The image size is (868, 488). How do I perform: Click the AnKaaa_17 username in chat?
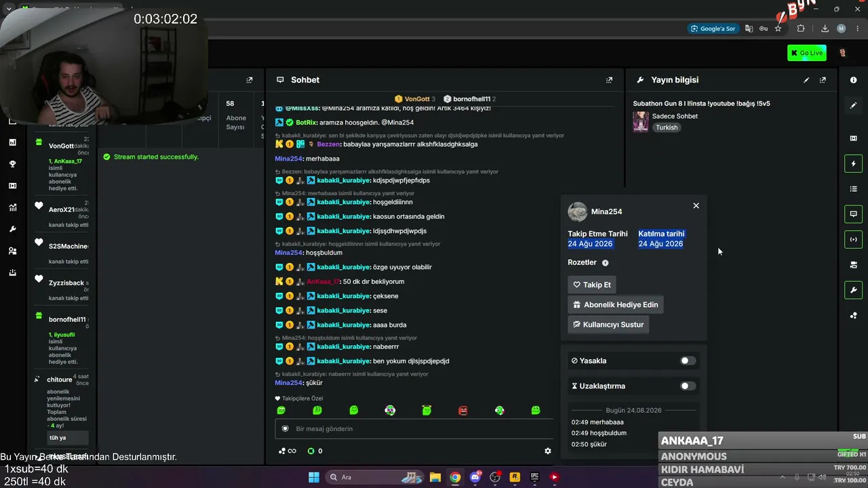pyautogui.click(x=323, y=281)
